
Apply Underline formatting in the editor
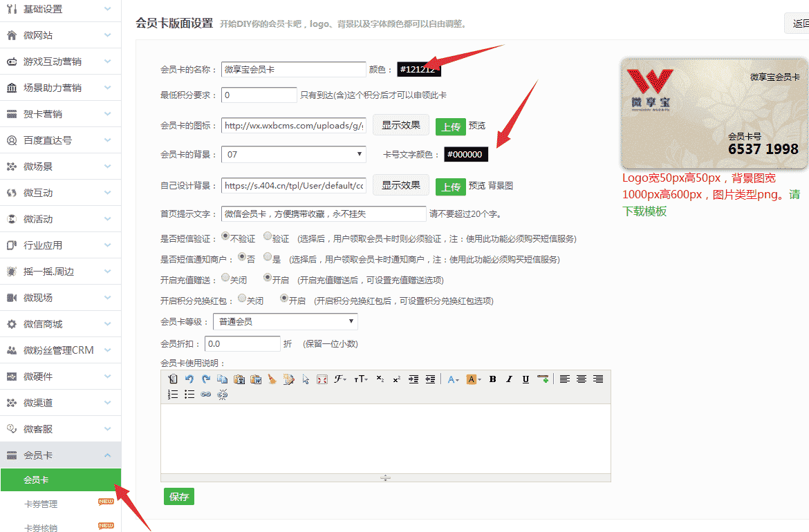[525, 379]
